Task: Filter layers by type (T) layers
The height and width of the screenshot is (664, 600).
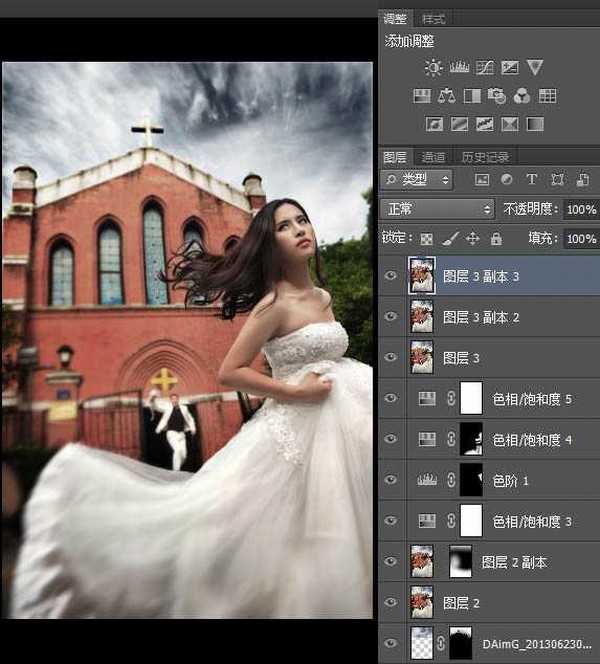Action: 532,180
